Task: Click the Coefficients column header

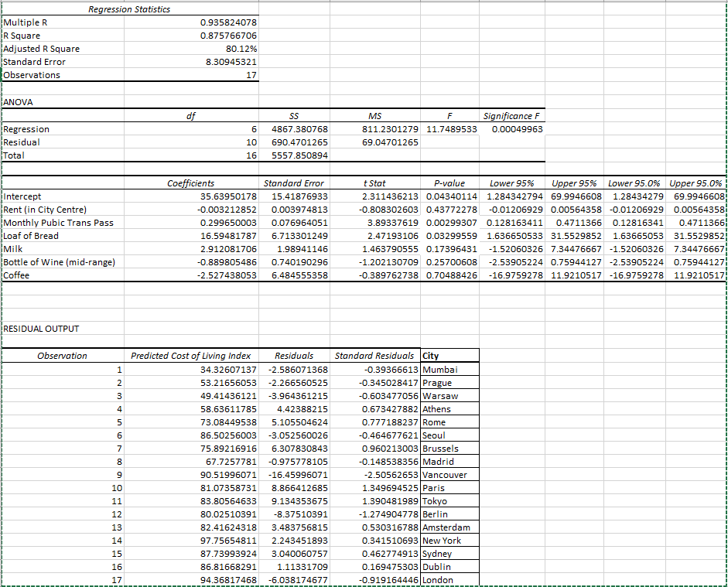Action: 191,183
